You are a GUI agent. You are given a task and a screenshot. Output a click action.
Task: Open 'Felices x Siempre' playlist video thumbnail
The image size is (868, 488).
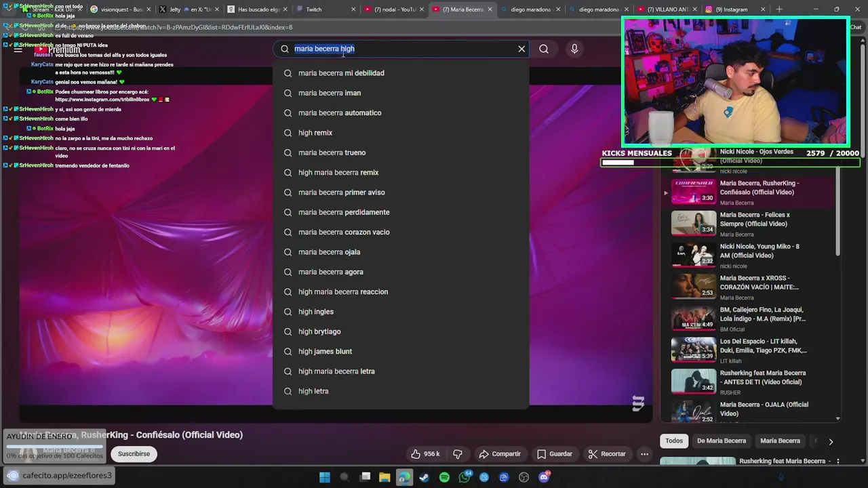click(694, 223)
